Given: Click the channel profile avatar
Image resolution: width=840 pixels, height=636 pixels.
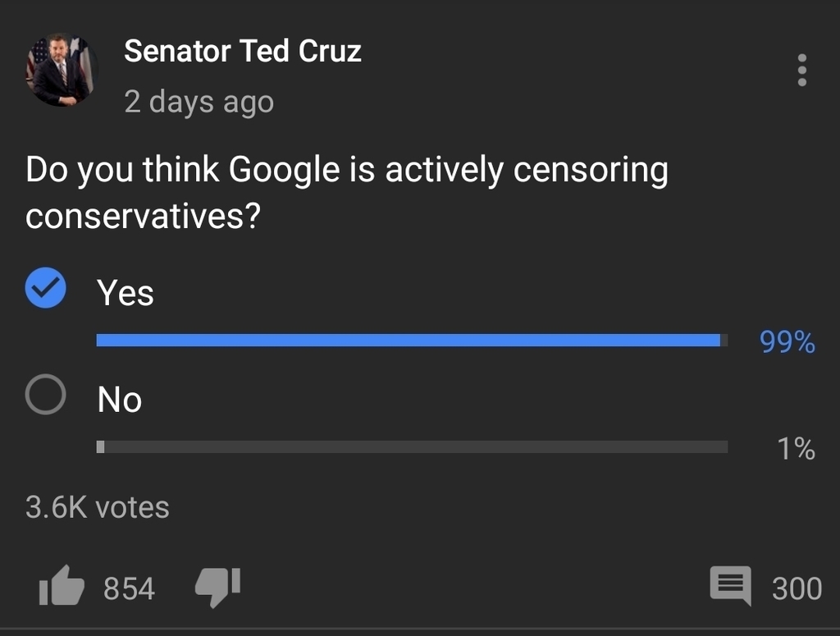Looking at the screenshot, I should [x=62, y=70].
